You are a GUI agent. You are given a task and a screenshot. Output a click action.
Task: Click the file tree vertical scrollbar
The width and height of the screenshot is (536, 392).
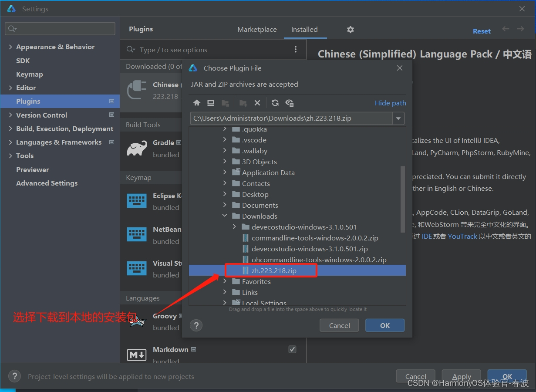[403, 199]
